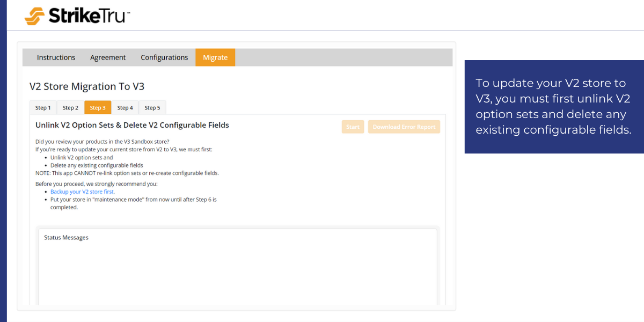Click the blue info callout panel
This screenshot has width=644, height=322.
(x=554, y=106)
